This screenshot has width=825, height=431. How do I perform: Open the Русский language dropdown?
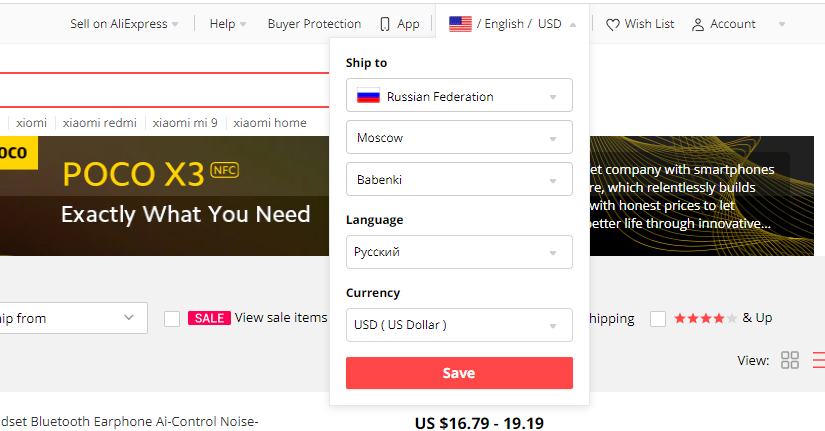pyautogui.click(x=459, y=252)
